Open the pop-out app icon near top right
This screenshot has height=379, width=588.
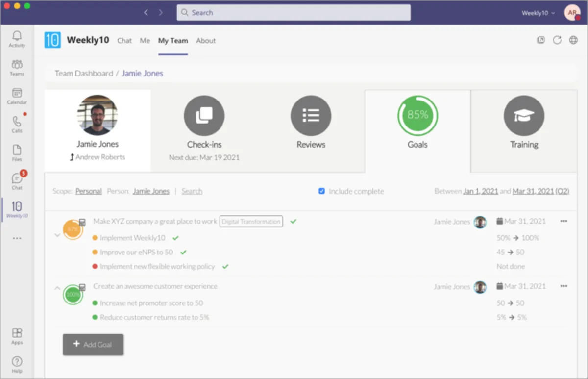(540, 40)
